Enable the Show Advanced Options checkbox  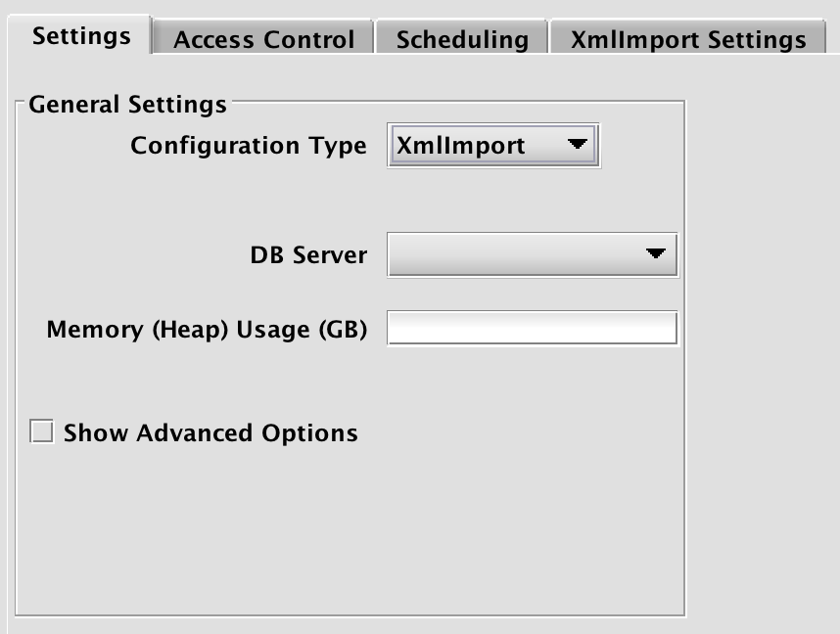[x=41, y=432]
